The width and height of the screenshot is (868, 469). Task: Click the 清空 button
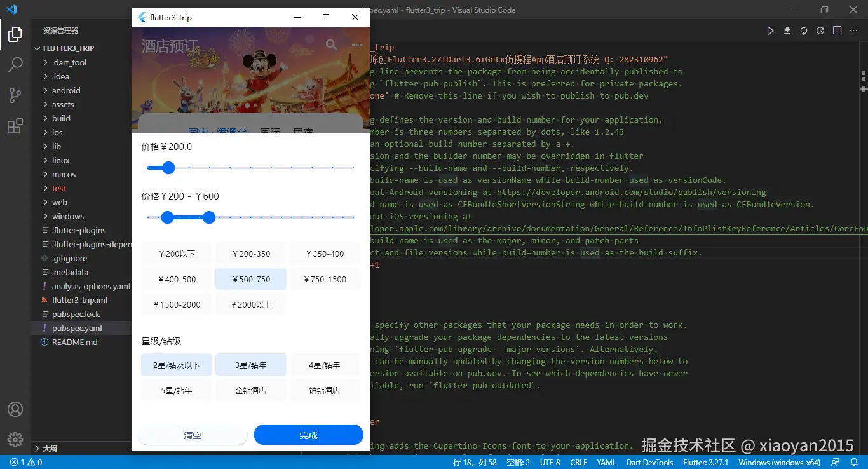pyautogui.click(x=193, y=435)
